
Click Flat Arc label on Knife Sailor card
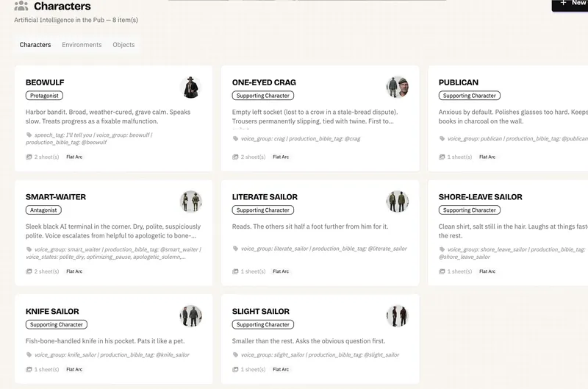pyautogui.click(x=74, y=369)
